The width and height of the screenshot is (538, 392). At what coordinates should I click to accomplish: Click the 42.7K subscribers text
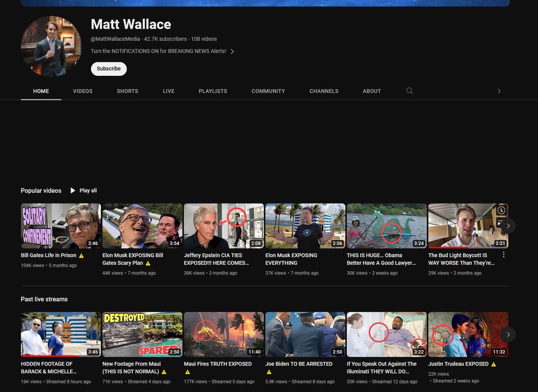pyautogui.click(x=165, y=39)
